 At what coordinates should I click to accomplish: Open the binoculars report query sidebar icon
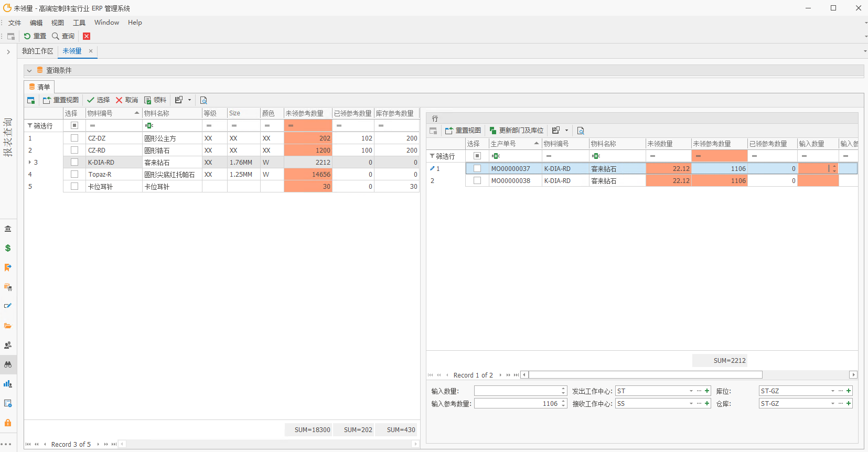pos(8,364)
